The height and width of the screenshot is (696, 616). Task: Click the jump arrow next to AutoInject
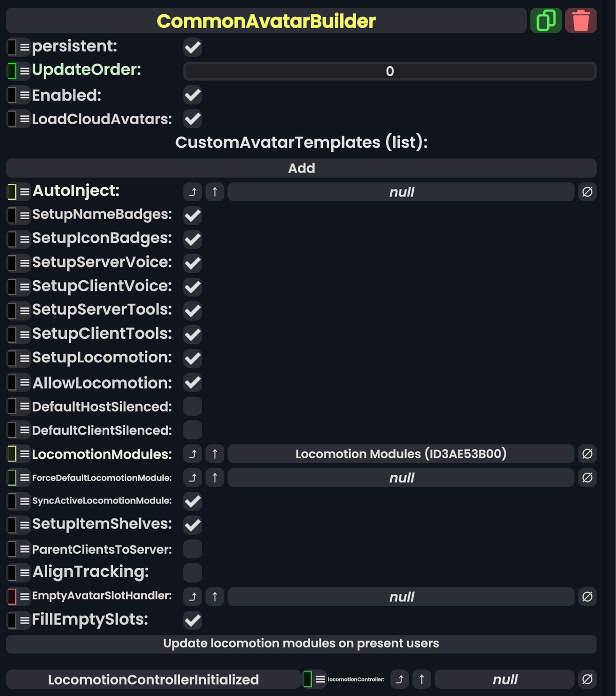192,191
